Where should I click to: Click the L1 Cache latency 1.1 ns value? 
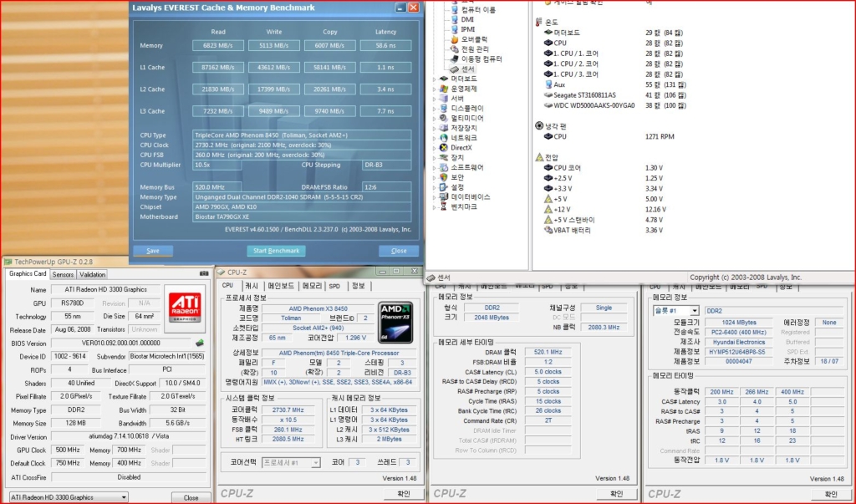(x=385, y=68)
